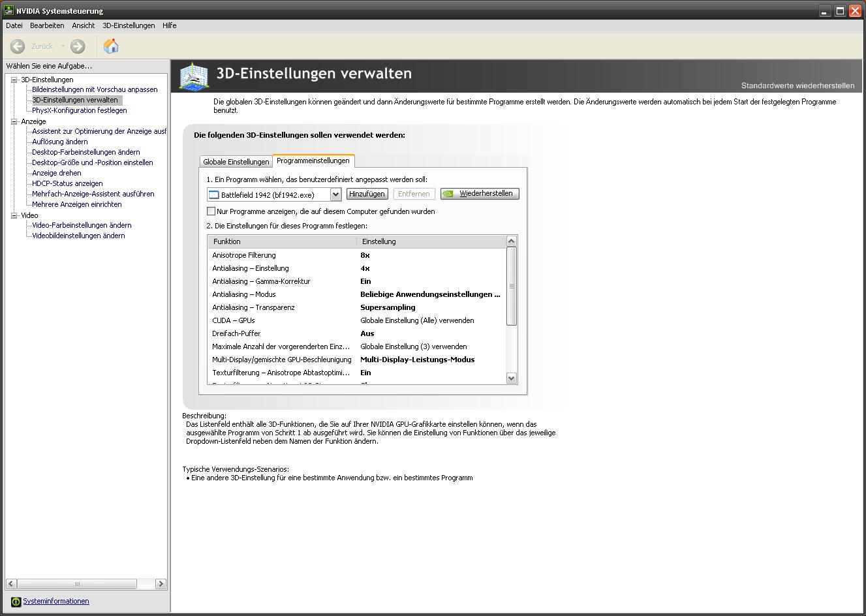Click Antialiasing – Einstellung value 4x
Image resolution: width=866 pixels, height=616 pixels.
click(x=365, y=268)
